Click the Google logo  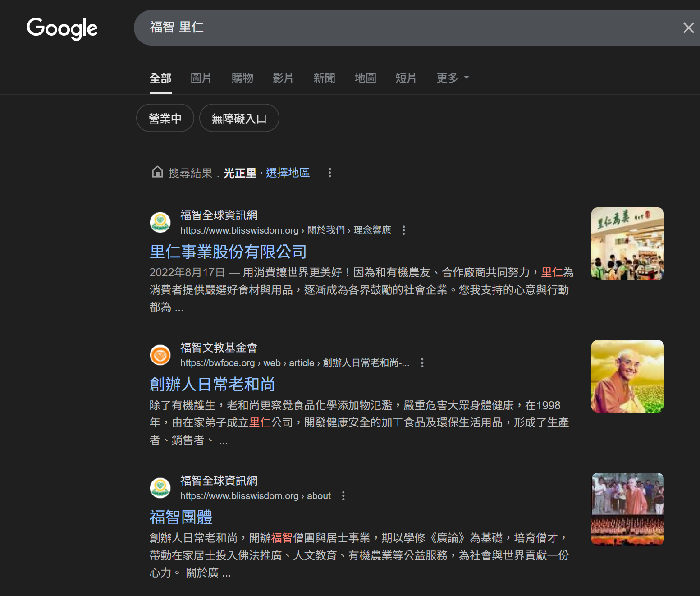point(62,28)
